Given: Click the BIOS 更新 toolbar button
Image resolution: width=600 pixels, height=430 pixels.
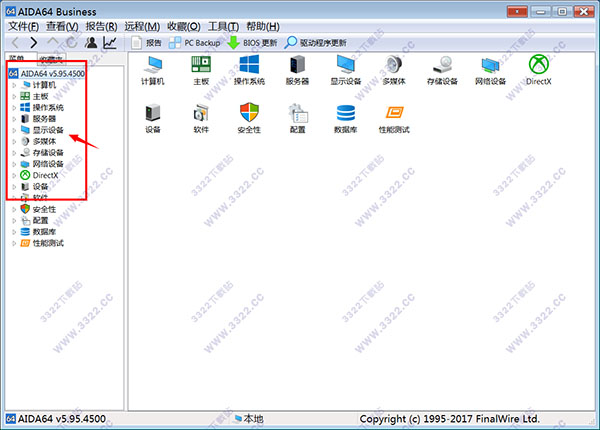Looking at the screenshot, I should point(252,42).
